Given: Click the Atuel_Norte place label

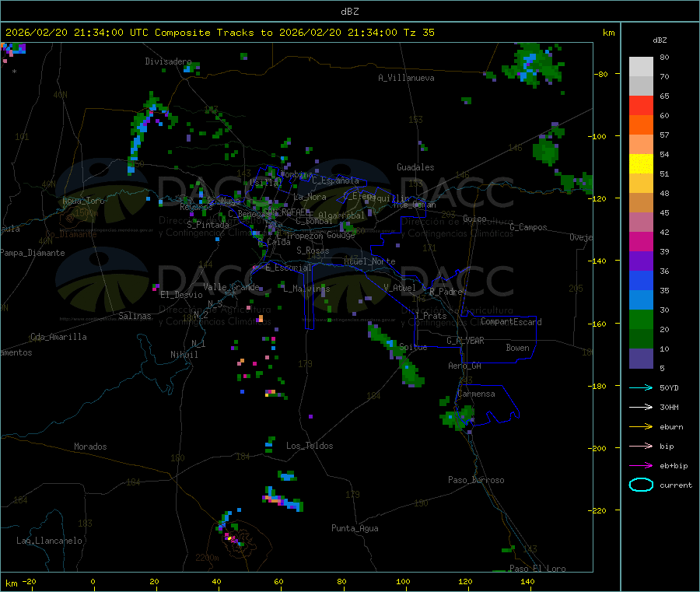Looking at the screenshot, I should pyautogui.click(x=369, y=261).
